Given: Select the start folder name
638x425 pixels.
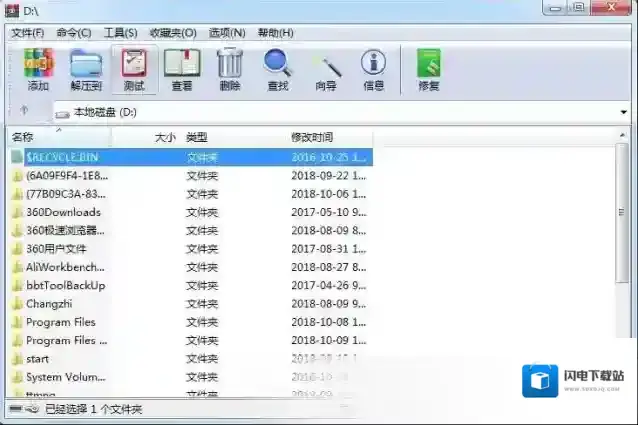Looking at the screenshot, I should (x=37, y=359).
